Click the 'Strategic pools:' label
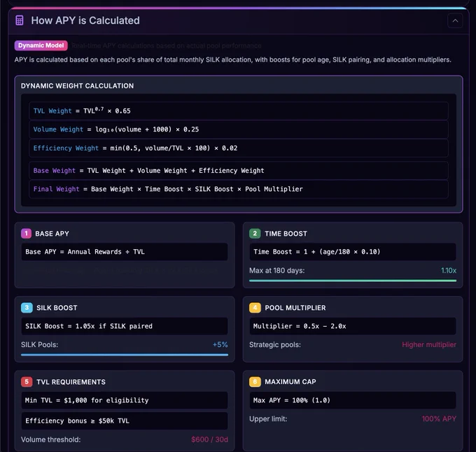 click(275, 345)
